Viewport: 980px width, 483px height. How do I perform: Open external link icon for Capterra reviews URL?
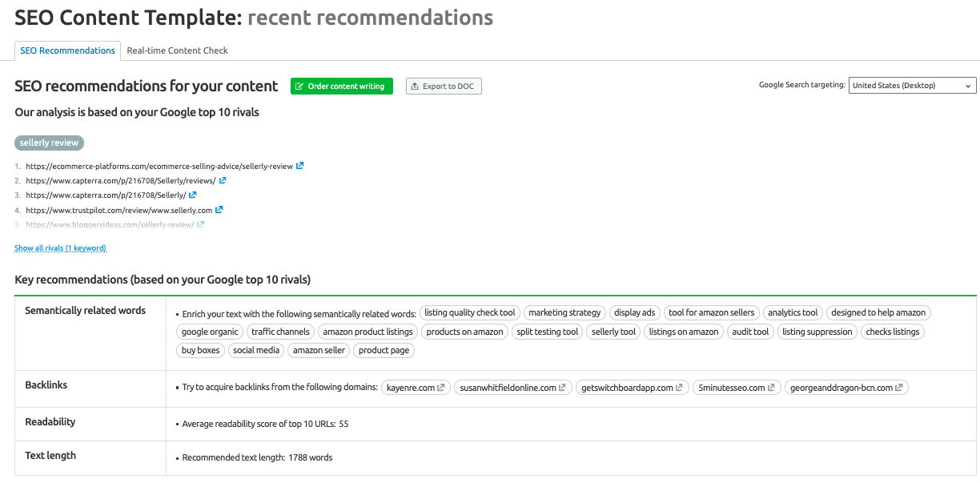(x=223, y=180)
